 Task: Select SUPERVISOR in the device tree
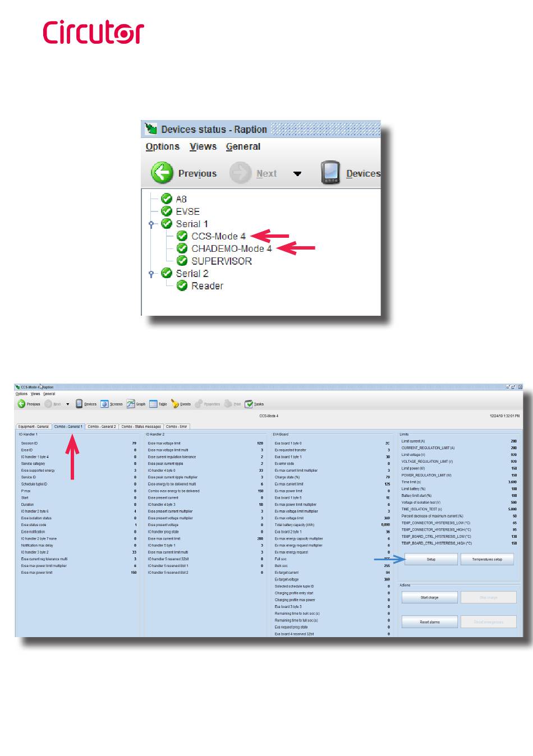click(222, 261)
